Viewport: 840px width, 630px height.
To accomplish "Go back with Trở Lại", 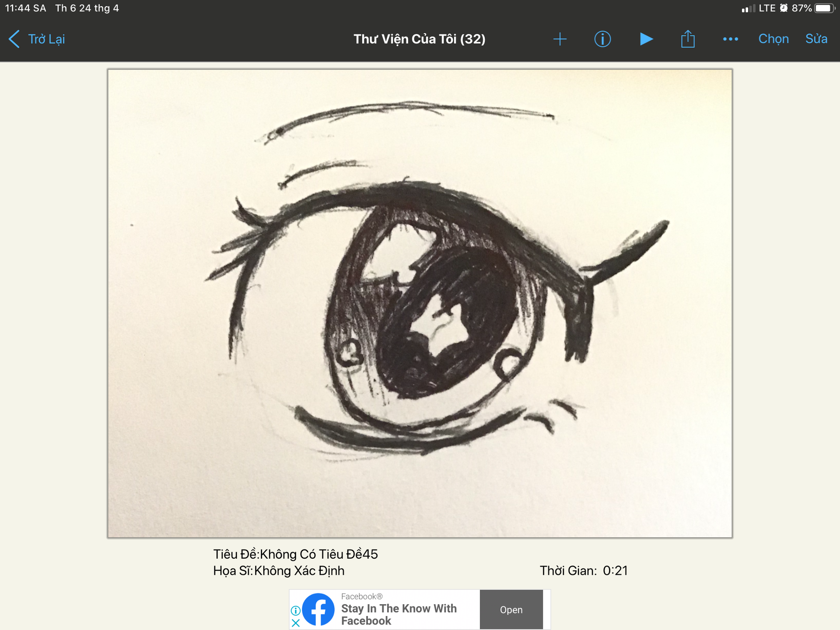I will (x=46, y=39).
